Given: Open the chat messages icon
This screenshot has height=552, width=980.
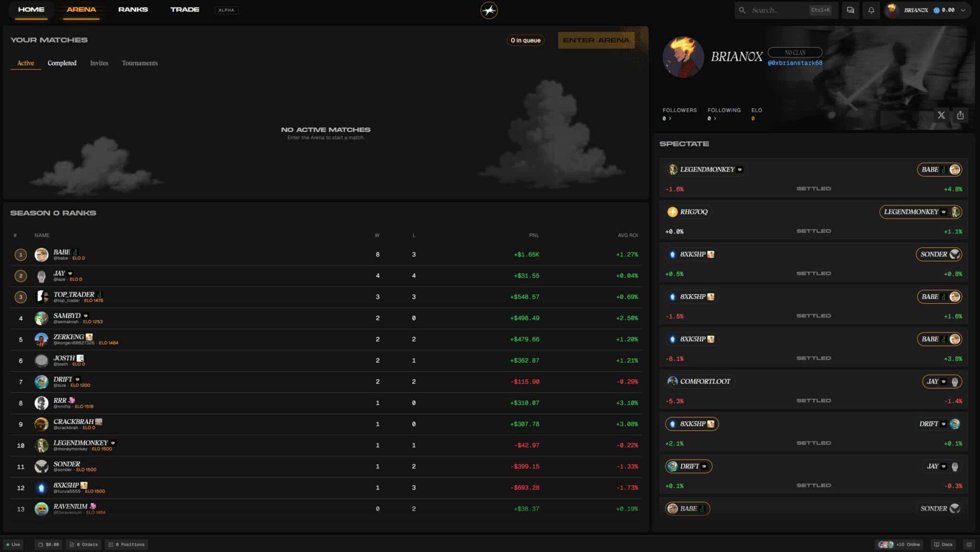Looking at the screenshot, I should (850, 10).
